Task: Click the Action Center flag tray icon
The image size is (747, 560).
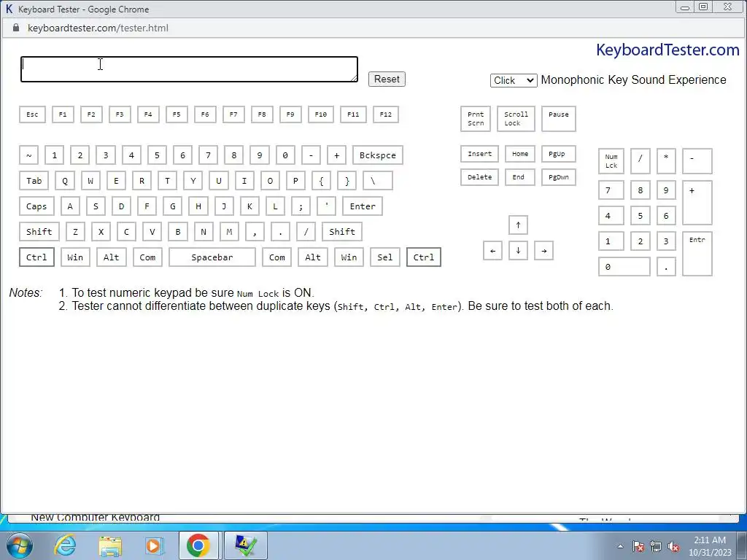Action: pos(638,547)
